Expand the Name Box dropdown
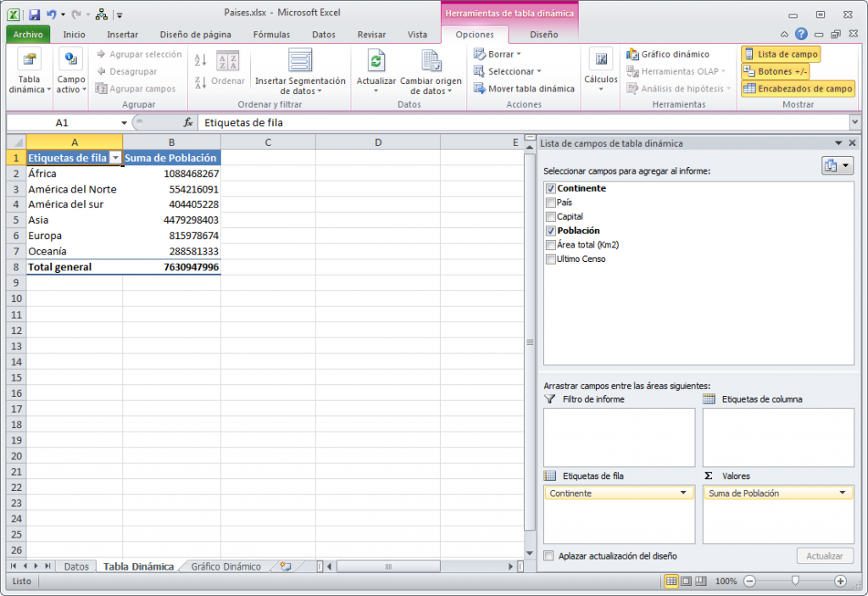 click(x=124, y=122)
